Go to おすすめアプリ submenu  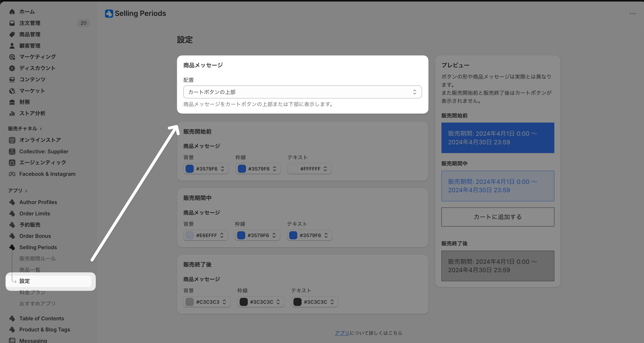[x=38, y=303]
